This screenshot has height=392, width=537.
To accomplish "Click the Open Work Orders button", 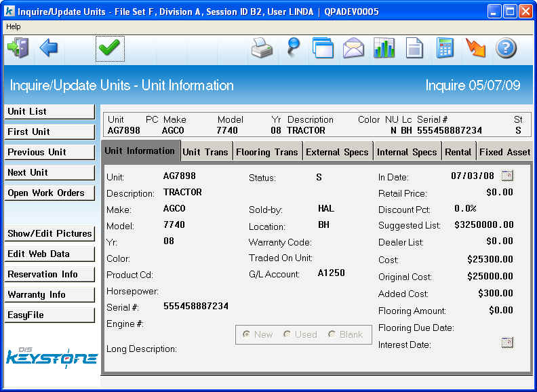I will pos(49,193).
